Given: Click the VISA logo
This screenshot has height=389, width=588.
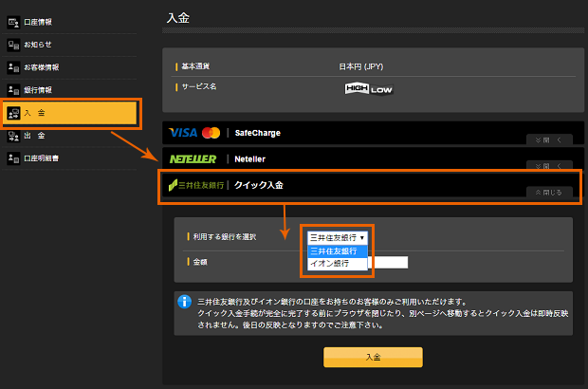Looking at the screenshot, I should [183, 133].
